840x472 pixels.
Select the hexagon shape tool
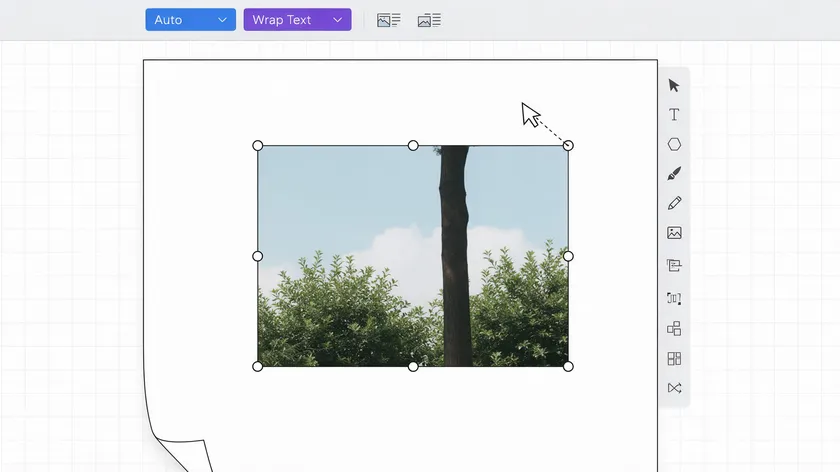pos(674,144)
